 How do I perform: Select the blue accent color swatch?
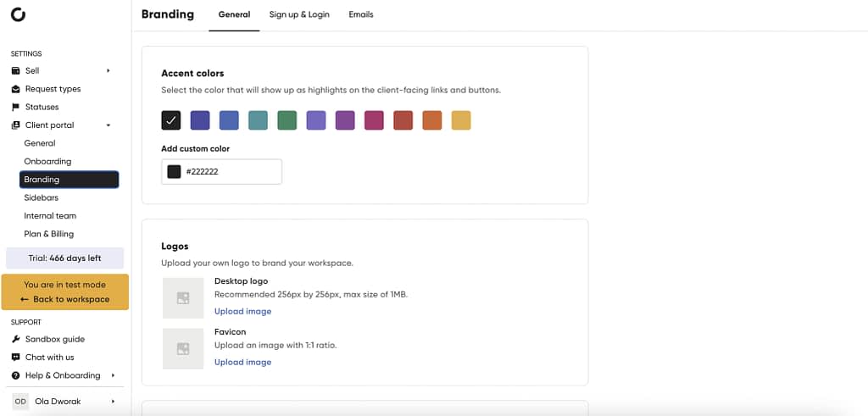click(x=229, y=120)
